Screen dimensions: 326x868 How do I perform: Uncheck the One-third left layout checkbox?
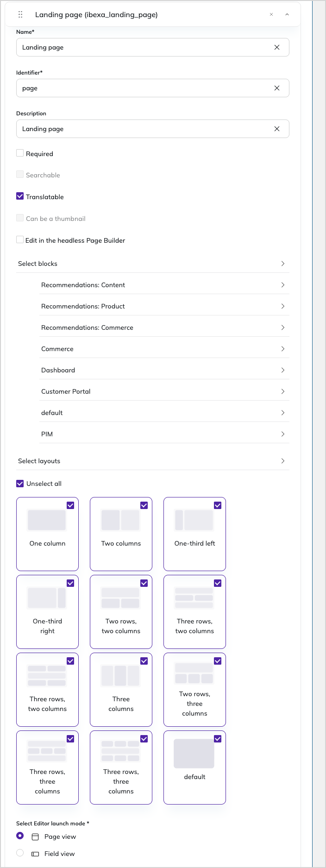(218, 505)
